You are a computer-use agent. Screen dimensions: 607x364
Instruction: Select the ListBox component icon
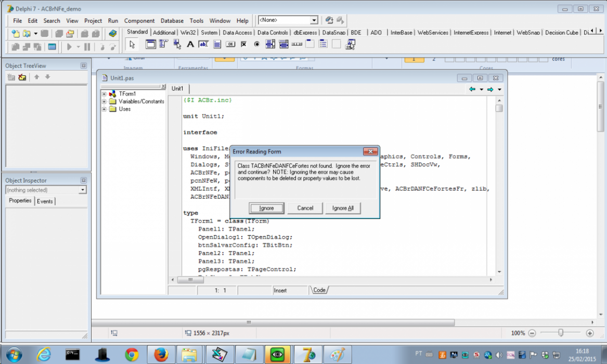coord(270,44)
